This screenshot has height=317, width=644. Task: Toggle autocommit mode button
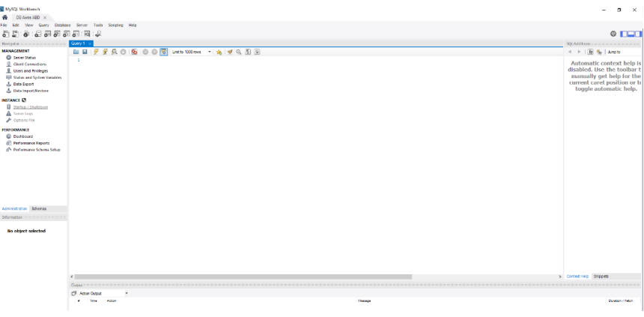pyautogui.click(x=164, y=52)
